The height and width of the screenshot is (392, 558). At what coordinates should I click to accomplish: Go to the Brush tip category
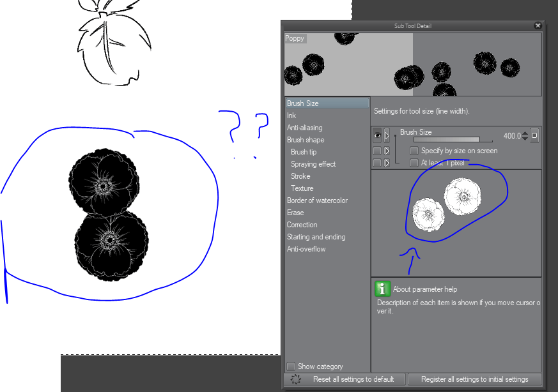(x=304, y=152)
